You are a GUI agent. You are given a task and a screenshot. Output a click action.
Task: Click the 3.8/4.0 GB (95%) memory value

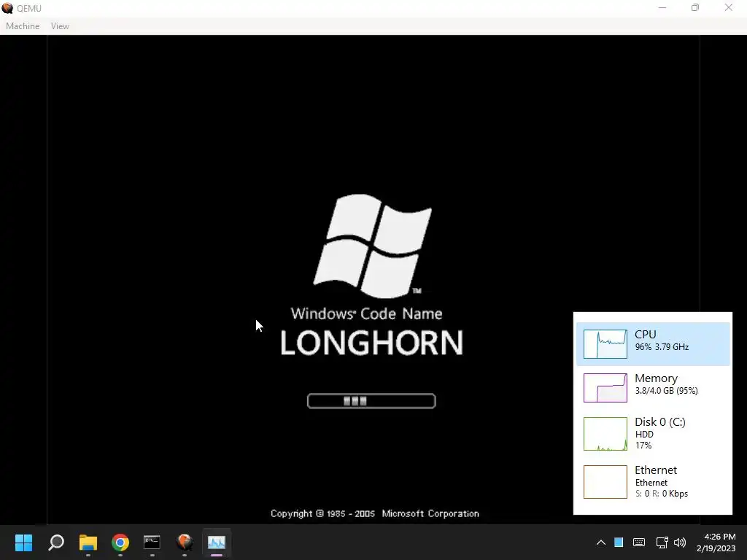666,391
